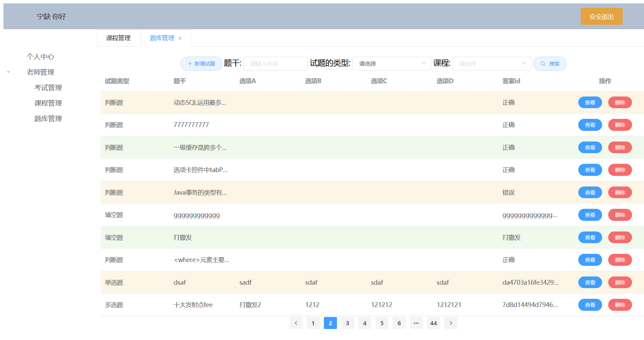Delete the 7777777777 question via 删除
The image size is (644, 340).
pos(620,125)
